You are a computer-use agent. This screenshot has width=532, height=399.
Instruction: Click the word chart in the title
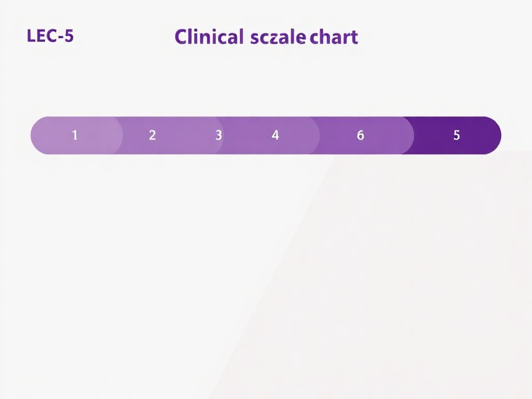tap(334, 37)
